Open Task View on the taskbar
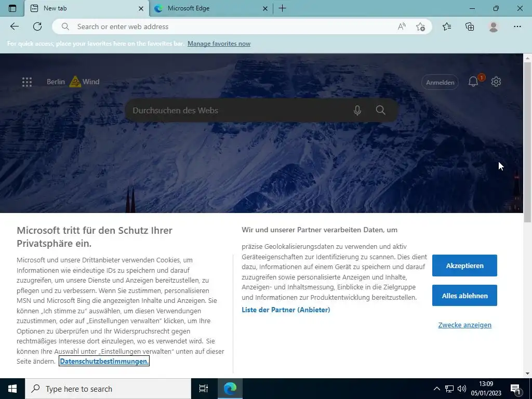Viewport: 532px width, 399px height. point(203,389)
